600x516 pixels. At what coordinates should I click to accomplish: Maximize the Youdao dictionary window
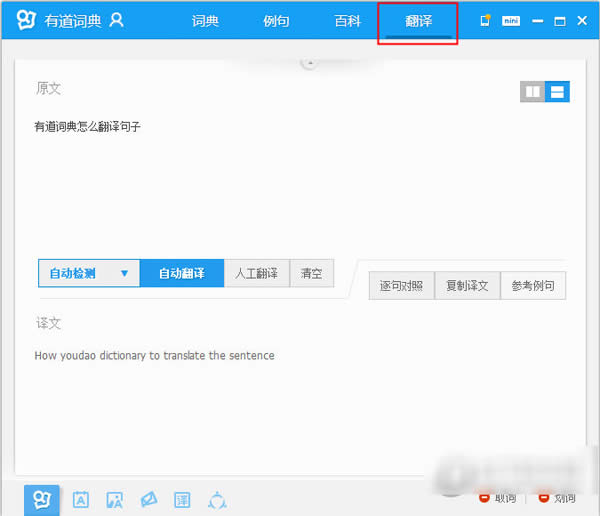coord(560,21)
